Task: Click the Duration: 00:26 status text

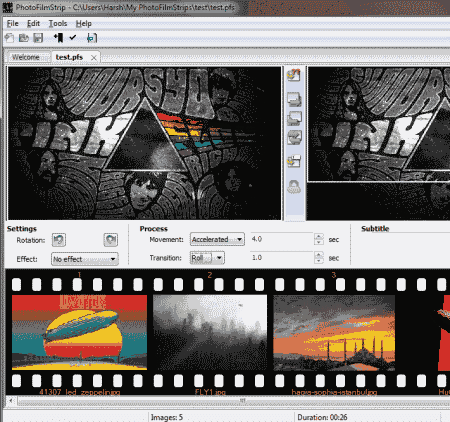Action: [322, 417]
